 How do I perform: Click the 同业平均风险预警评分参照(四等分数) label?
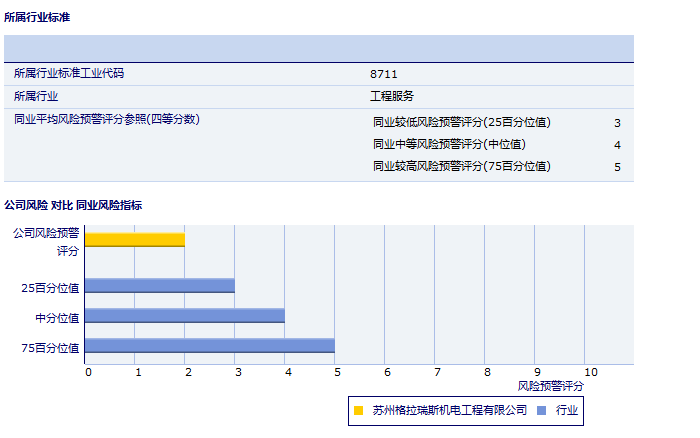tap(107, 119)
